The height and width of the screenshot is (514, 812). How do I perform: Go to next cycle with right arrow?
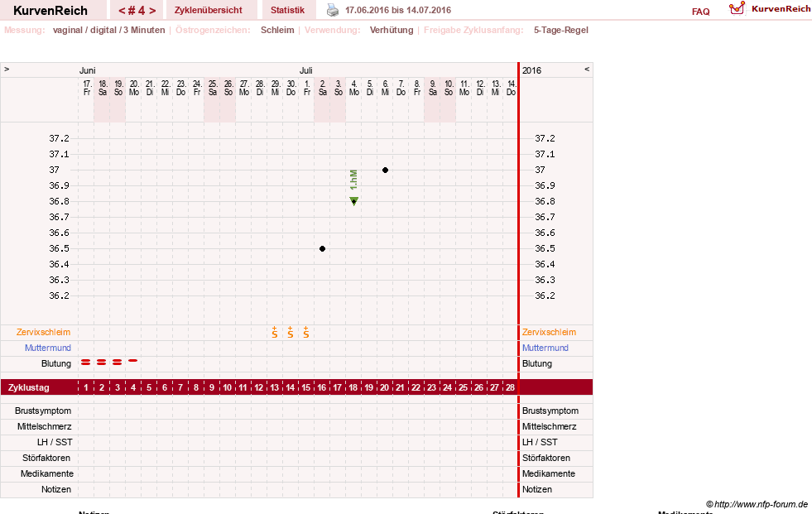152,11
